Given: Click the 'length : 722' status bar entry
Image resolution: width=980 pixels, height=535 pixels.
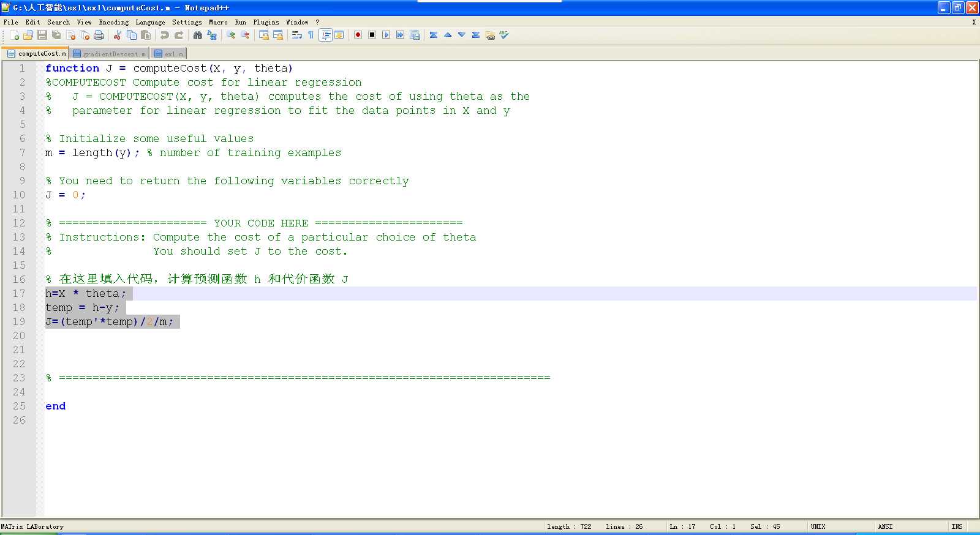Looking at the screenshot, I should (x=569, y=526).
